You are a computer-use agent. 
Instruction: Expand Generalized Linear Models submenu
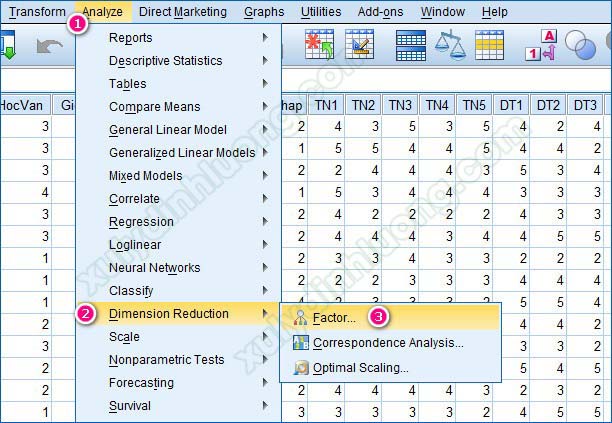coord(178,153)
